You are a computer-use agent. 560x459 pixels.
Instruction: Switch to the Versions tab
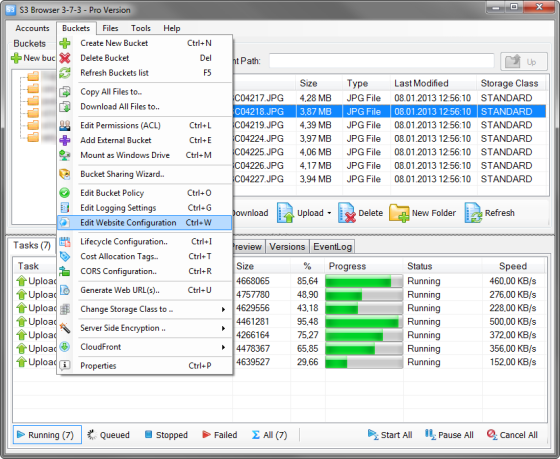coord(287,247)
